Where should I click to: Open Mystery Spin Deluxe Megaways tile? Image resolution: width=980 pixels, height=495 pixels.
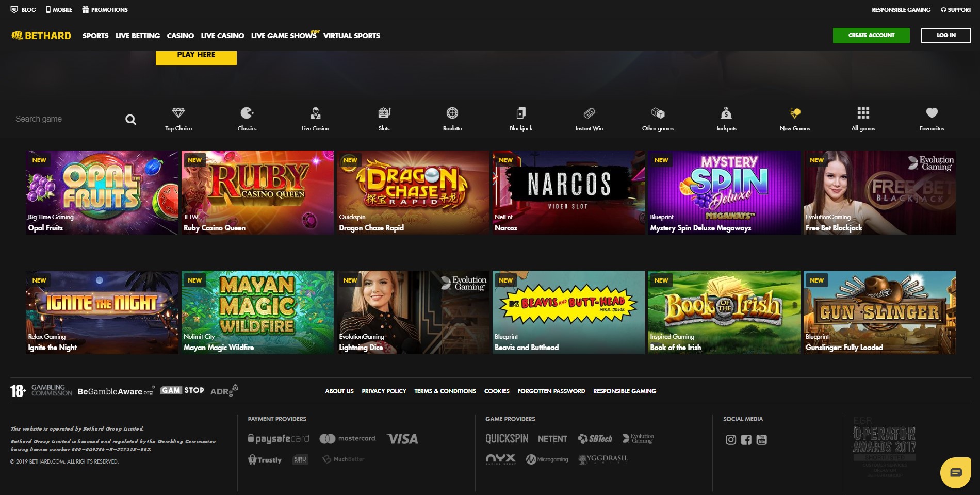[x=724, y=192]
